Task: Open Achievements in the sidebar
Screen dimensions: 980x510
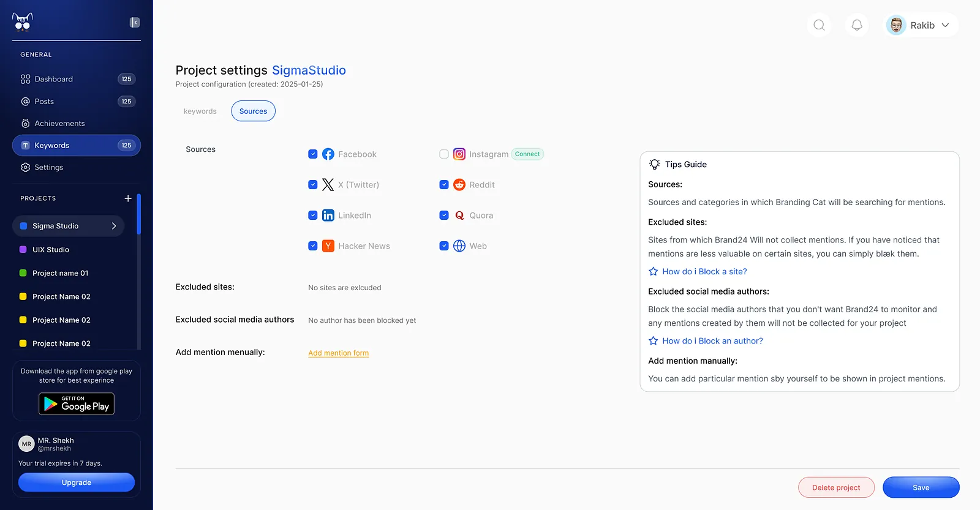Action: click(77, 124)
